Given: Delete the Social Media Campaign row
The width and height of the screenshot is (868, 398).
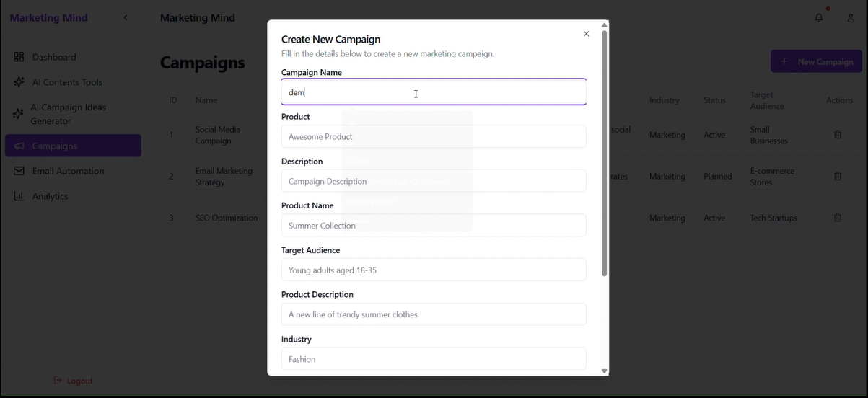Looking at the screenshot, I should (837, 135).
